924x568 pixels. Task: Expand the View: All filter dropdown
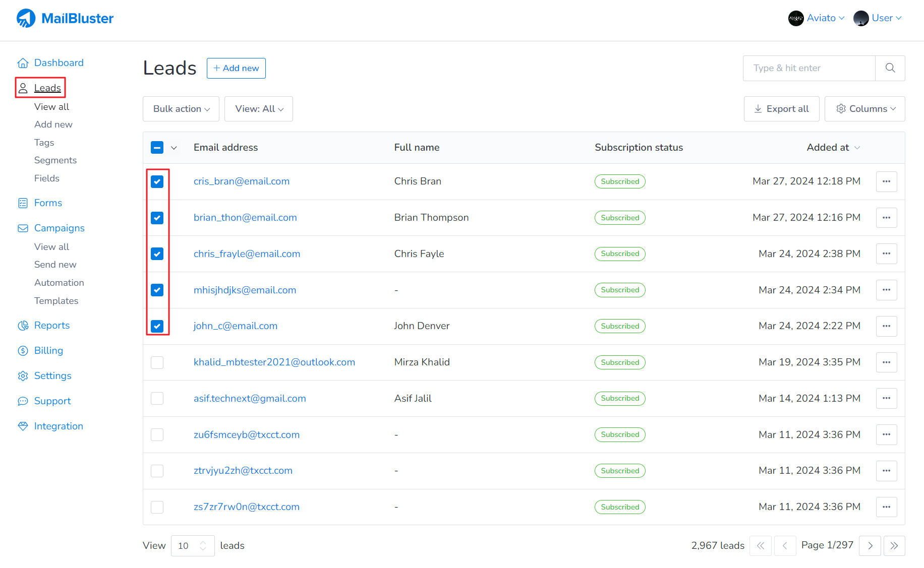(x=259, y=109)
